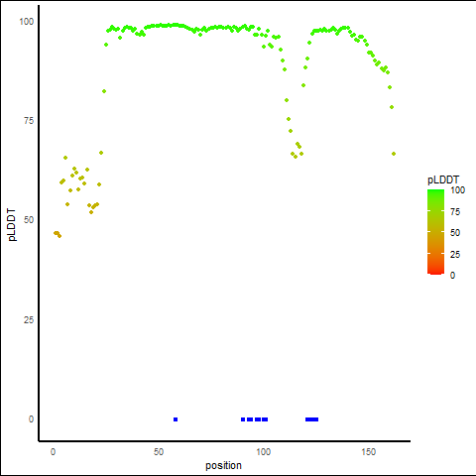The image size is (476, 476).
Task: Click x-axis tick label 50
Action: click(x=159, y=452)
